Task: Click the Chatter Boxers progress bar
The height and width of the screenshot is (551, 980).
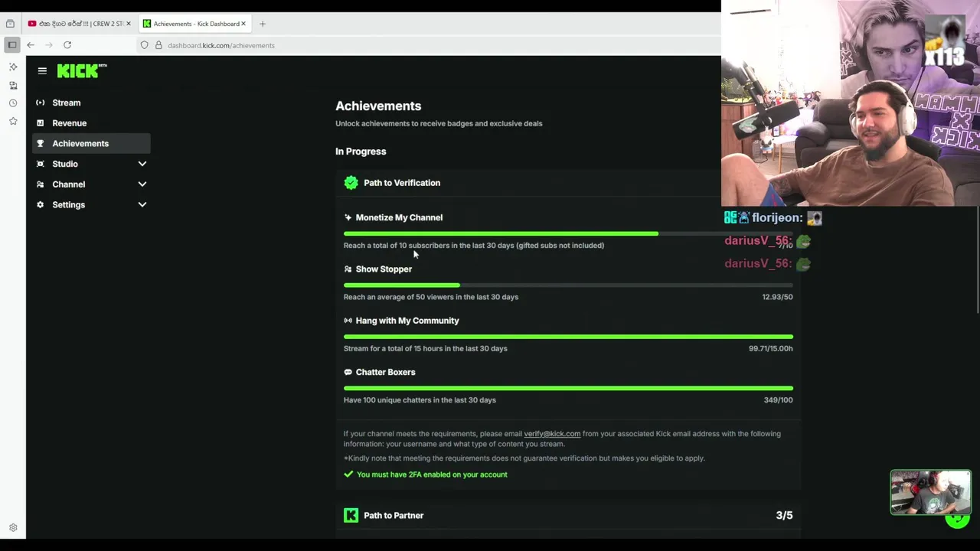Action: (568, 388)
